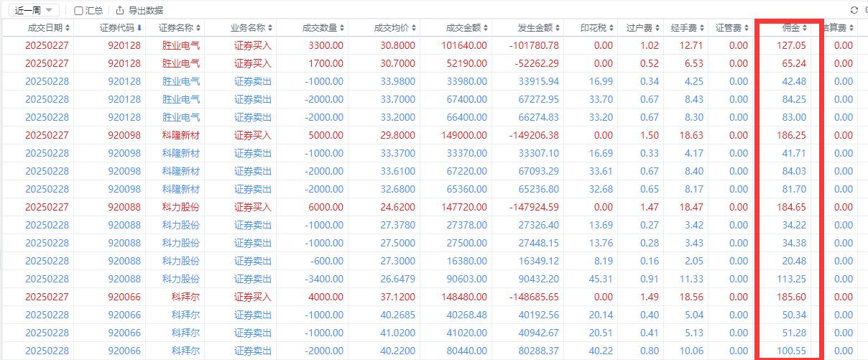Click the commission value 113.25
Viewport: 868px width, 360px height.
coord(790,279)
